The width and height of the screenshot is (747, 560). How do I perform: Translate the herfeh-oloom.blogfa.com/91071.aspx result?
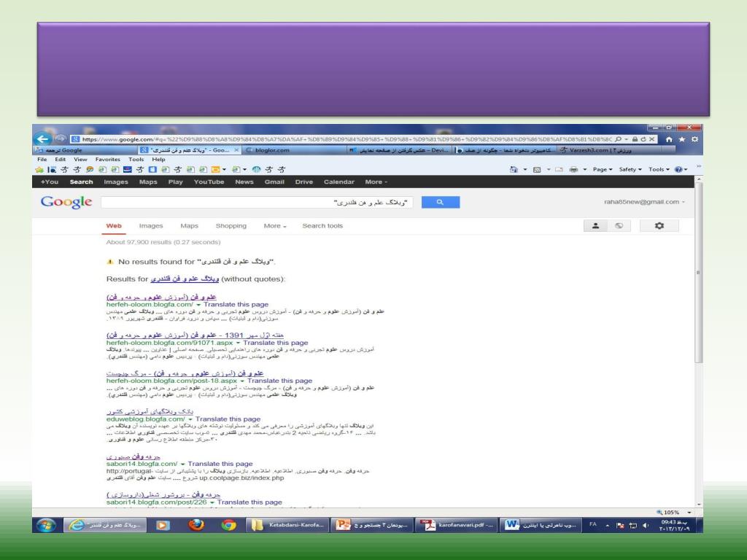[x=275, y=343]
